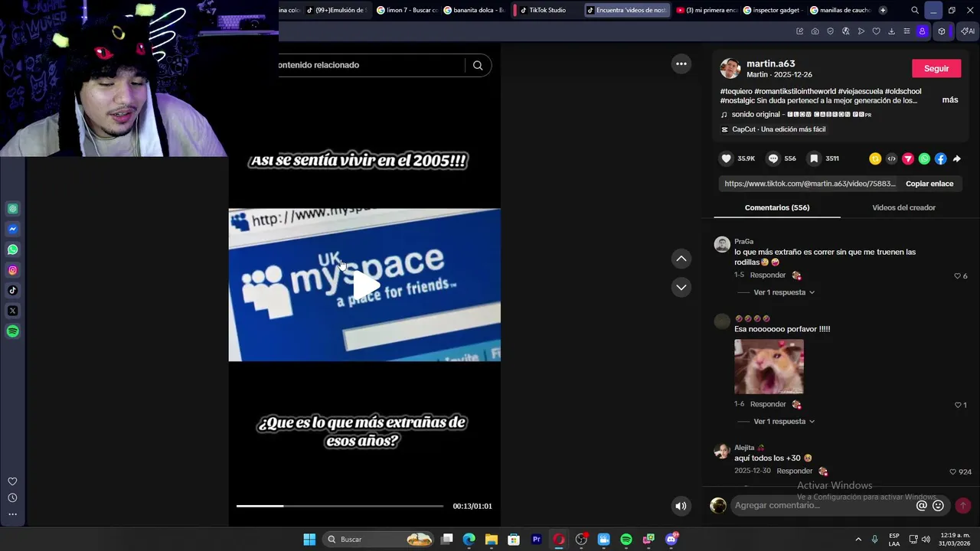The image size is (980, 551).
Task: Open new browser tab with plus button
Action: coord(883,10)
